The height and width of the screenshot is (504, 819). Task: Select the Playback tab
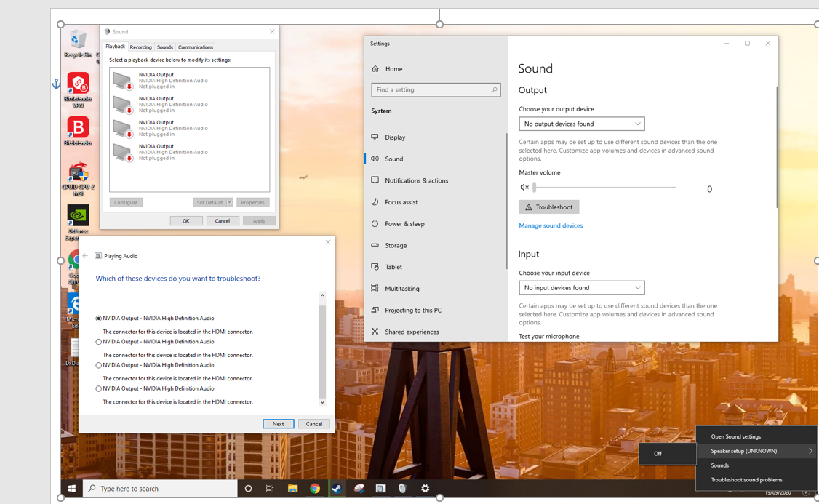tap(116, 47)
